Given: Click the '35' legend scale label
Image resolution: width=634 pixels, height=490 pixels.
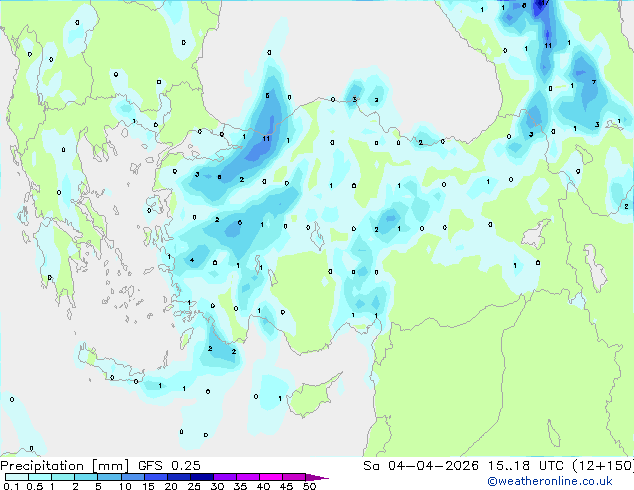Looking at the screenshot, I should pos(240,486).
